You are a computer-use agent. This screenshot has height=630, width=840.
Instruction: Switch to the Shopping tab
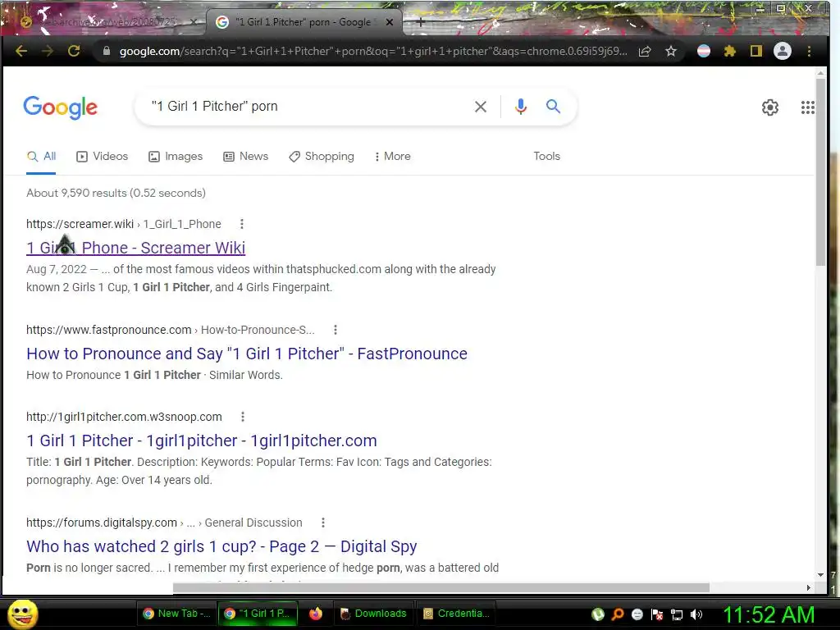point(322,157)
